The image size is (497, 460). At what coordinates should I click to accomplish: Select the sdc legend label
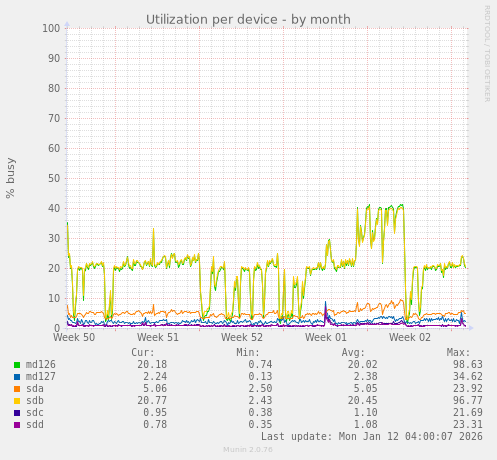35,413
